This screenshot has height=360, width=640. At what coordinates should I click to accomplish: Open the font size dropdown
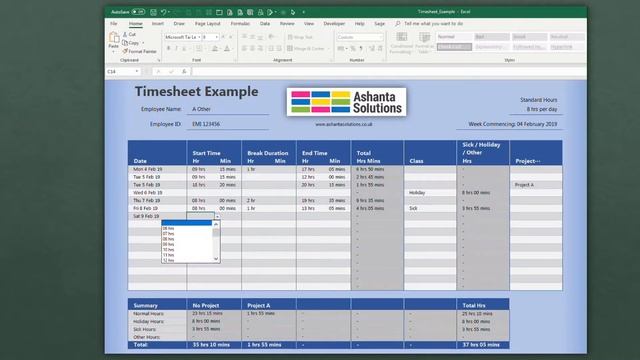click(x=216, y=37)
